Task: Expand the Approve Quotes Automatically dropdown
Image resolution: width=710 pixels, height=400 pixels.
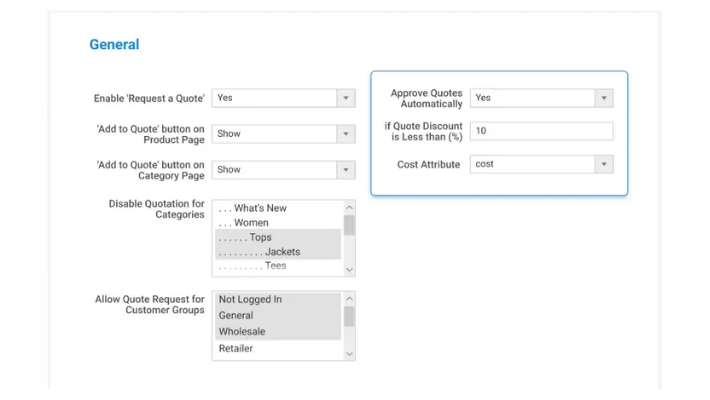Action: [541, 98]
